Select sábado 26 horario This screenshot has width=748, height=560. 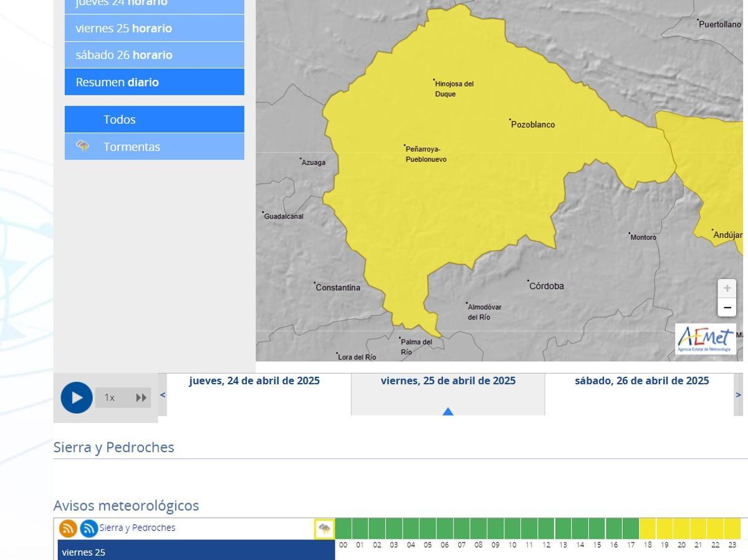(x=155, y=55)
